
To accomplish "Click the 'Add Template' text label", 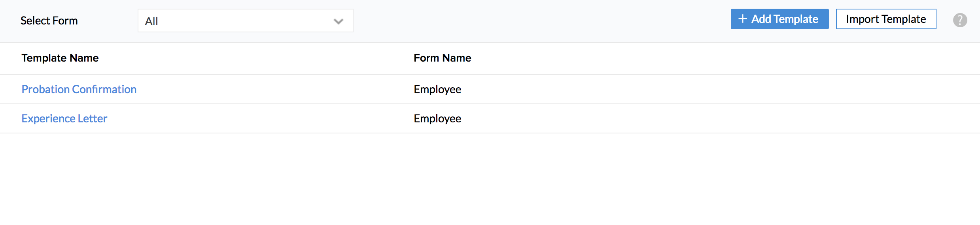I will [x=785, y=19].
